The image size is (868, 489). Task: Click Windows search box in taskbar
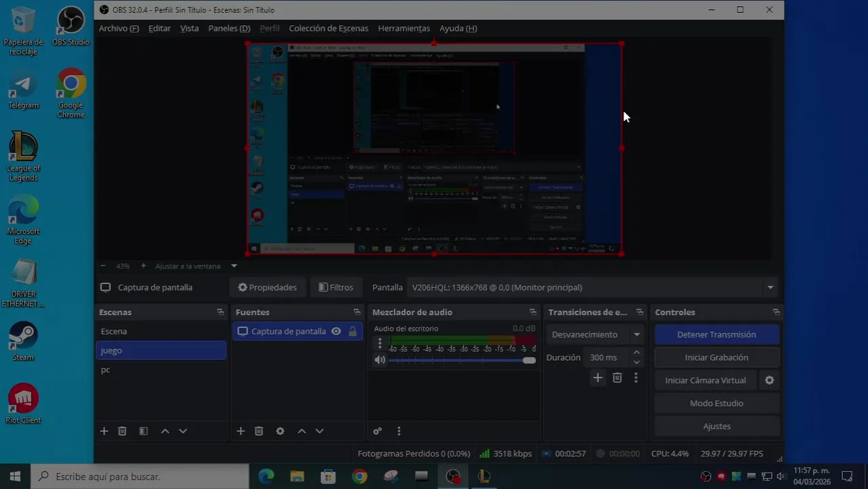pyautogui.click(x=140, y=477)
